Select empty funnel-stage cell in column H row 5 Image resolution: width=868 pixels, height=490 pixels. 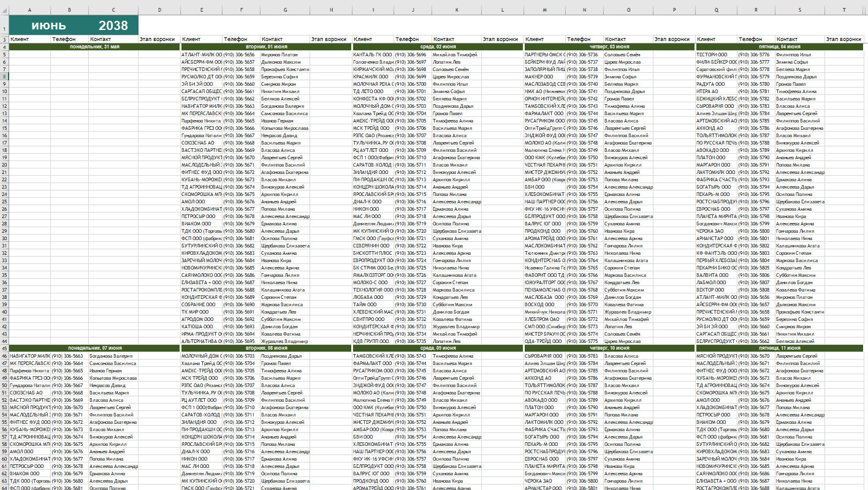[331, 54]
